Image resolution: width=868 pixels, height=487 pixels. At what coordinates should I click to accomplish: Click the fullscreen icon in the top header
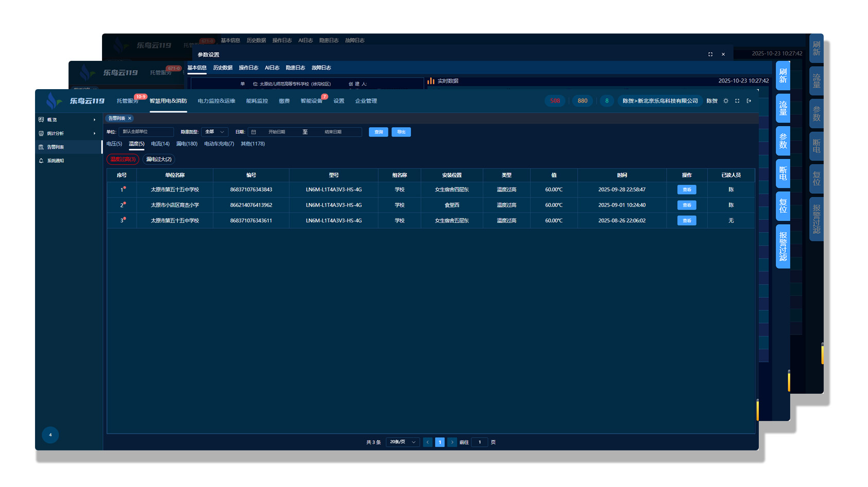[737, 101]
